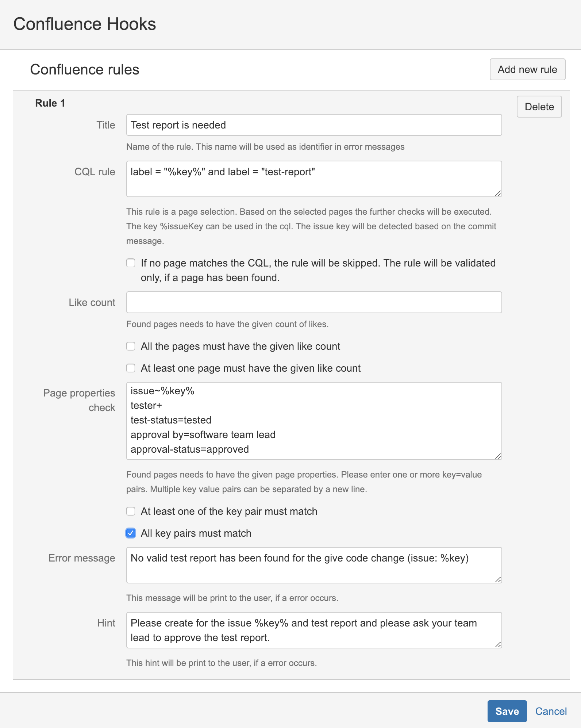This screenshot has width=581, height=728.
Task: Click the Hint textarea resize handle
Action: pyautogui.click(x=498, y=644)
